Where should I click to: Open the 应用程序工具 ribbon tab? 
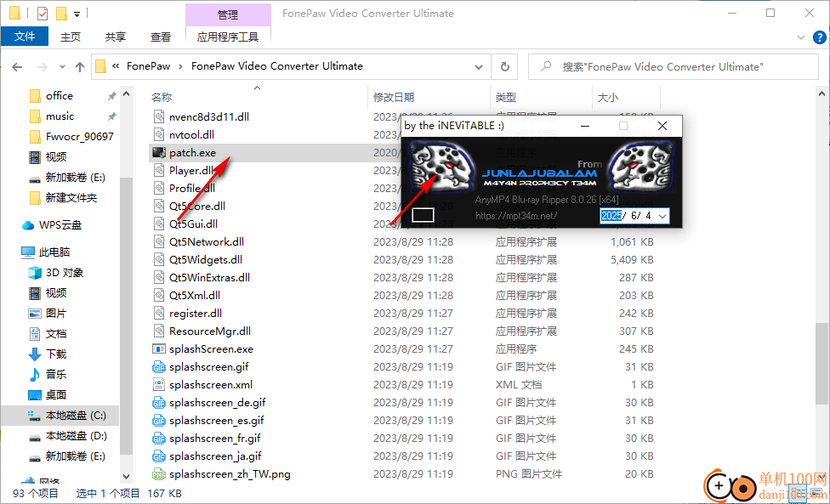click(x=228, y=37)
